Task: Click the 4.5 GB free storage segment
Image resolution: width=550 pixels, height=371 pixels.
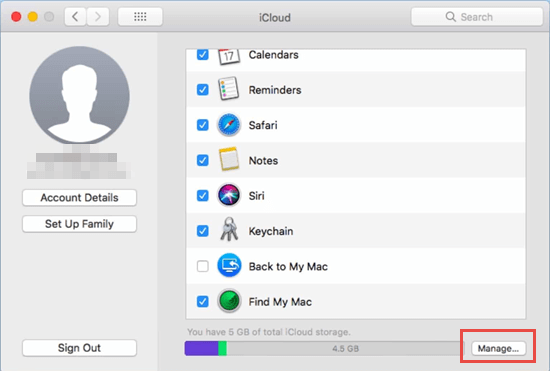Action: tap(345, 349)
